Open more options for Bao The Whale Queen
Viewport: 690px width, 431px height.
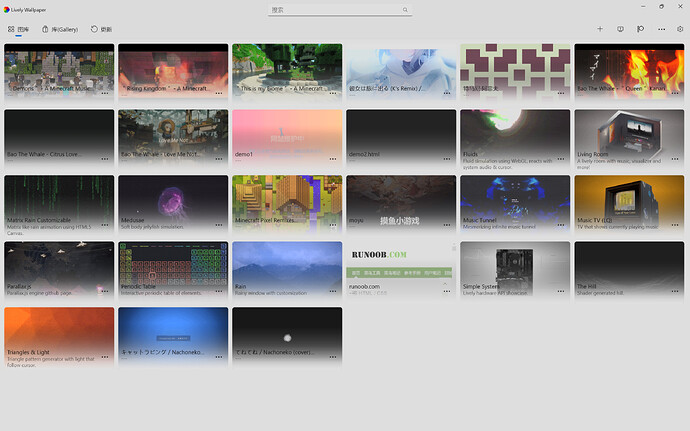(675, 93)
